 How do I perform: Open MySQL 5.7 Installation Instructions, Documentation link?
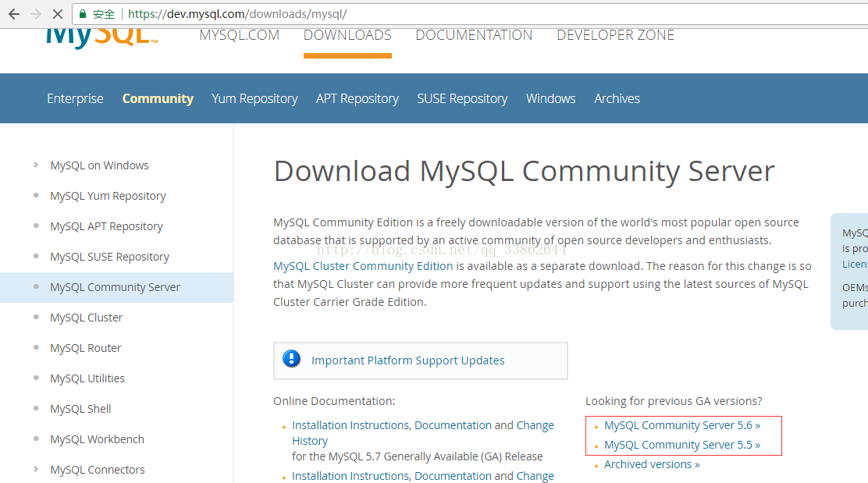(392, 425)
